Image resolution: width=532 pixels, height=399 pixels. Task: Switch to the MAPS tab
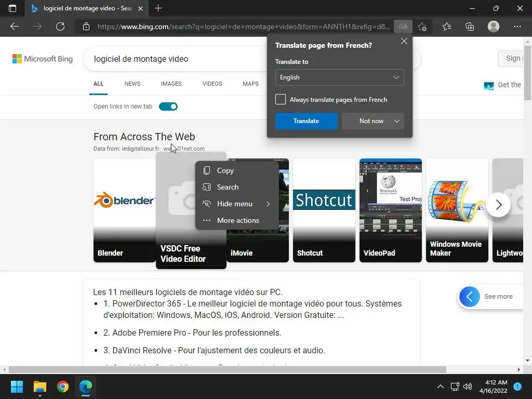coord(250,84)
